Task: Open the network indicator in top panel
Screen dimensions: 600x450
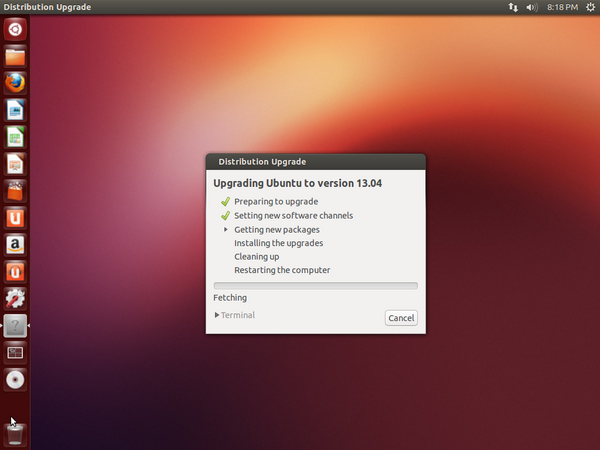Action: coord(513,7)
